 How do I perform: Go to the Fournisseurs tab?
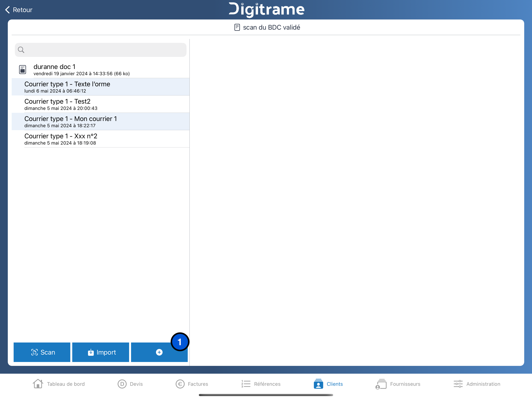398,384
